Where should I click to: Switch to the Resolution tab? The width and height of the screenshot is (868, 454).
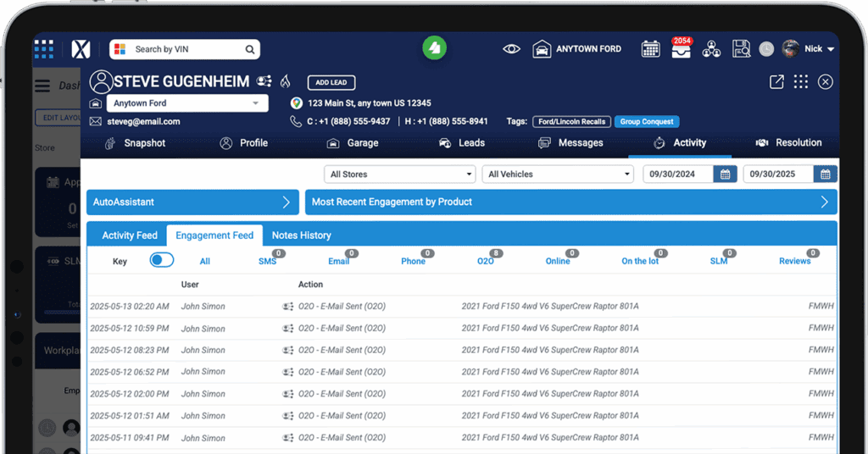(789, 143)
